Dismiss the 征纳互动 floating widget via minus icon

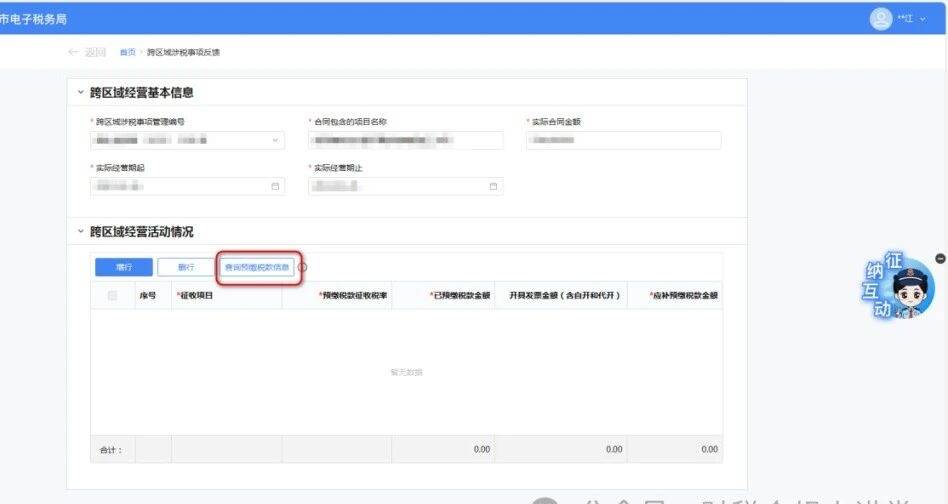tap(939, 259)
